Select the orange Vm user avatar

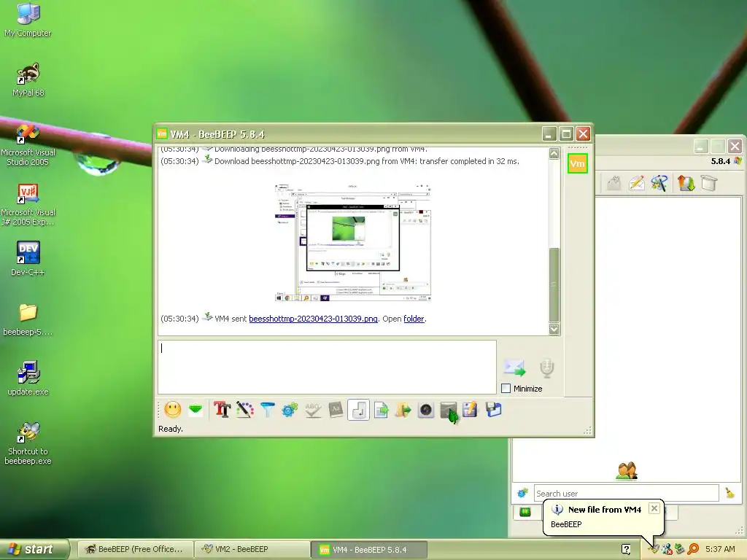[x=578, y=163]
